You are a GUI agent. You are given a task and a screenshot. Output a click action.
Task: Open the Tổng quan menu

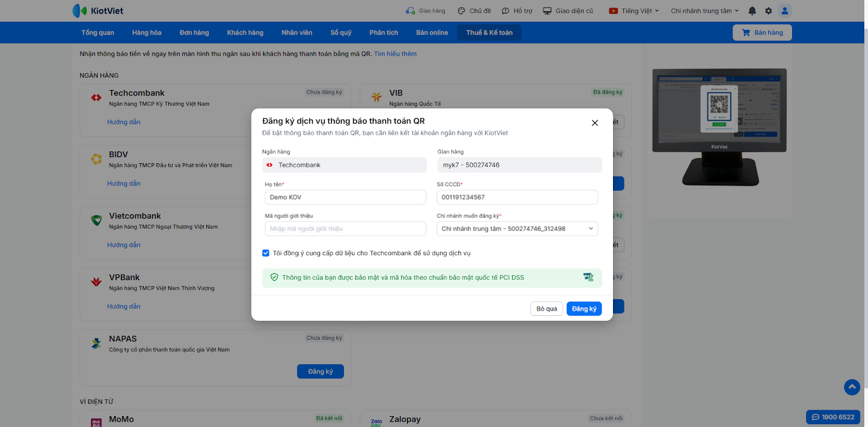click(x=98, y=33)
